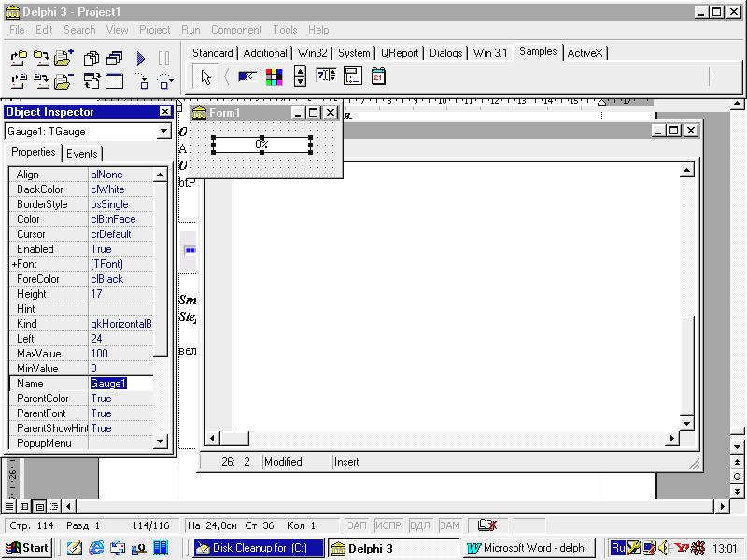Click the Save All speedbar icon

pos(41,58)
